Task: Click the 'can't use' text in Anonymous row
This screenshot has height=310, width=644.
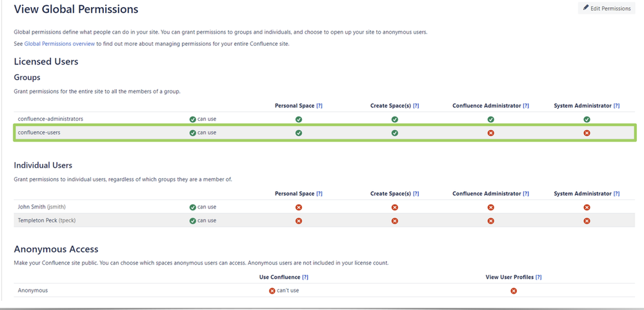Action: click(288, 291)
